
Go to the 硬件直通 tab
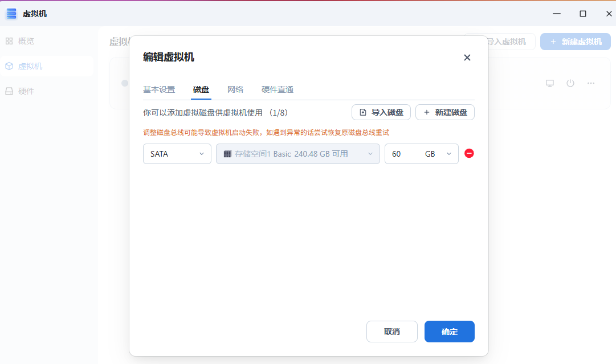(278, 89)
